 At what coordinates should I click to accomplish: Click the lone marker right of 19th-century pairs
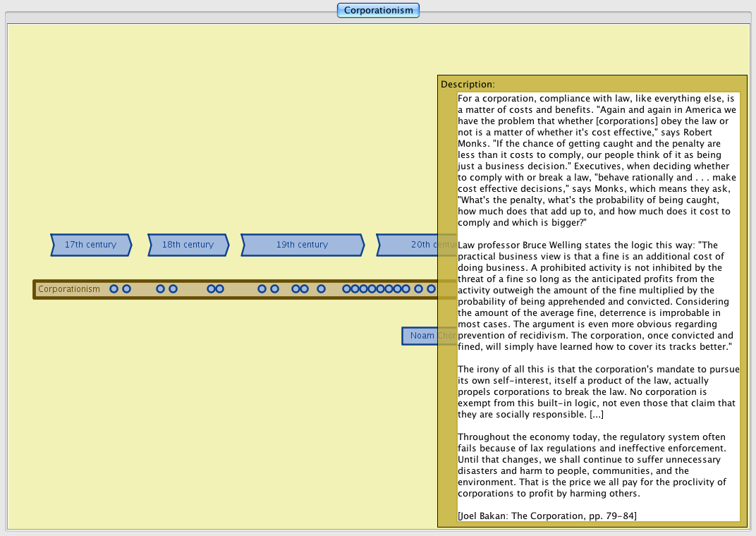pos(322,289)
